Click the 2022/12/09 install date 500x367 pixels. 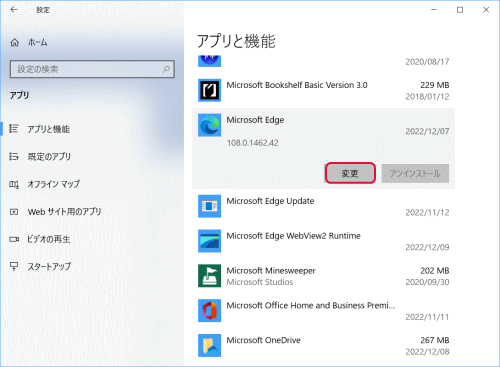click(x=427, y=247)
